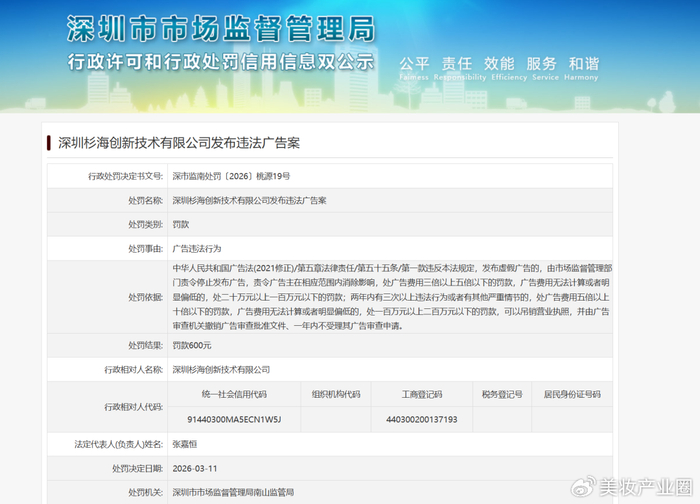Click the 统一社会信用代码 column header
The width and height of the screenshot is (700, 504).
click(233, 394)
